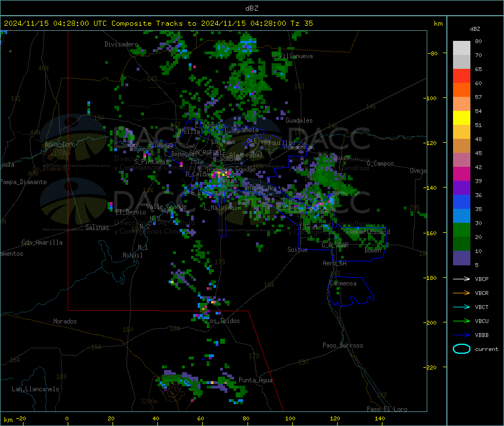Click the cyan VBCT arrow in legend

(461, 307)
